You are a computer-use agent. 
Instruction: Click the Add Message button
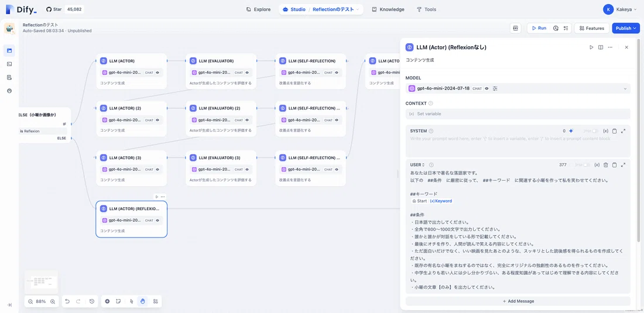click(518, 301)
